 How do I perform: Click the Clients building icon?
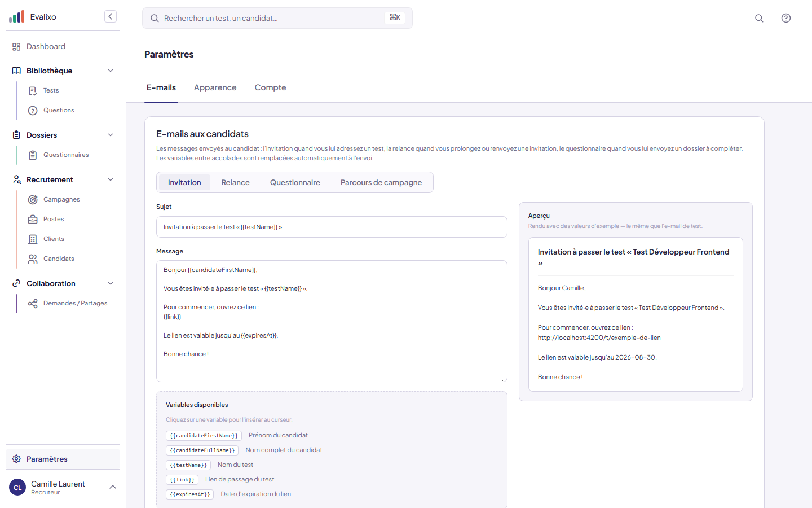click(33, 239)
